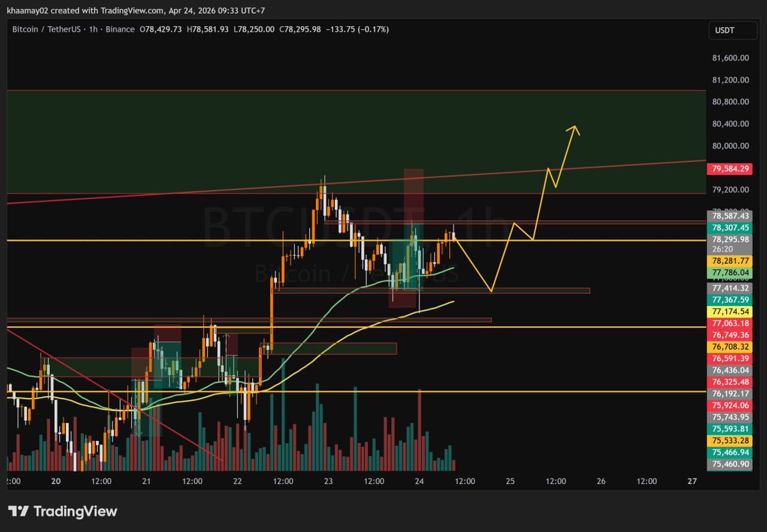This screenshot has height=532, width=767.
Task: Click the 80,800.00 price scale tick
Action: (729, 102)
